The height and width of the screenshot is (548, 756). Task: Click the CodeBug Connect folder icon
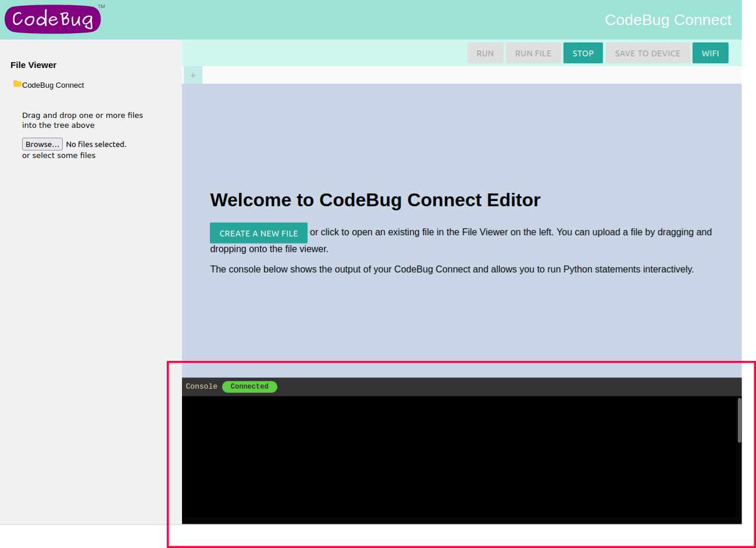click(17, 84)
